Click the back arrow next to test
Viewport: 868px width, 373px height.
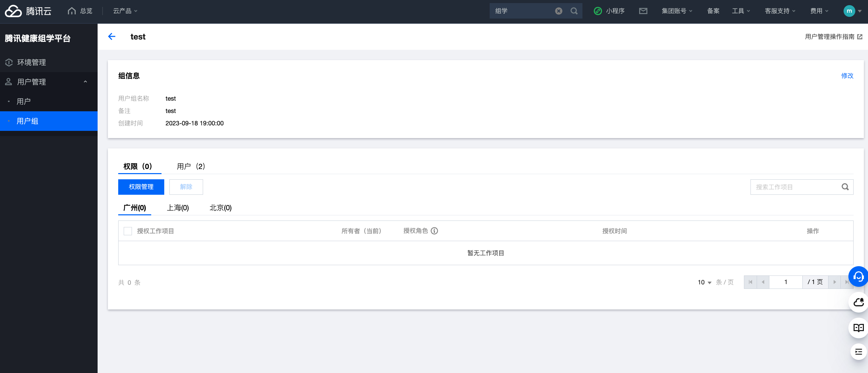tap(112, 37)
